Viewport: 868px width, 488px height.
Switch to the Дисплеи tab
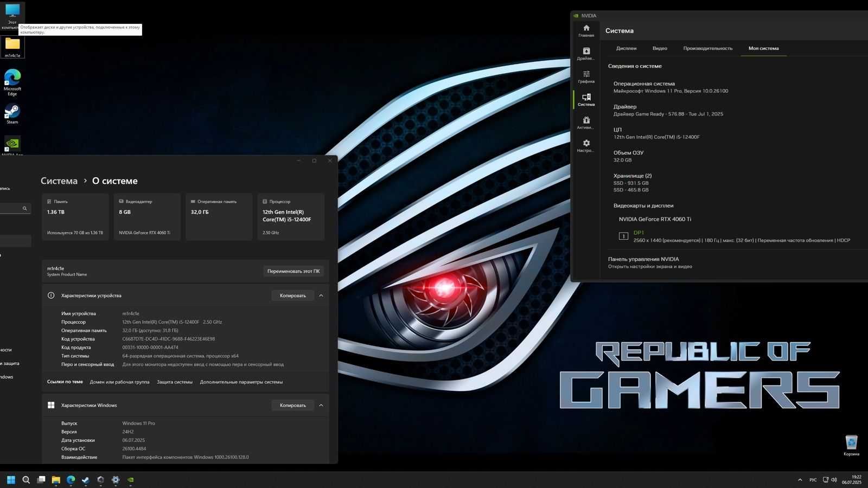tap(626, 48)
